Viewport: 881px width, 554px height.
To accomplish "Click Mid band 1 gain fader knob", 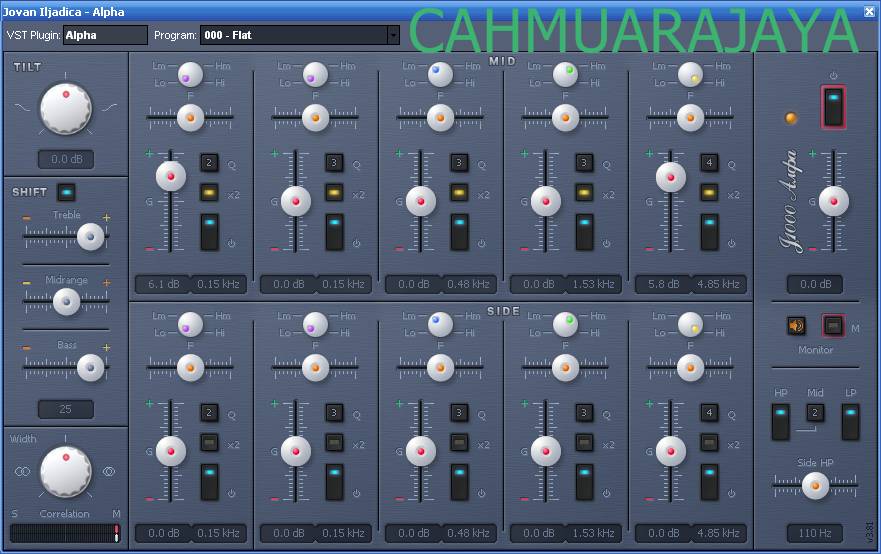I will (171, 176).
